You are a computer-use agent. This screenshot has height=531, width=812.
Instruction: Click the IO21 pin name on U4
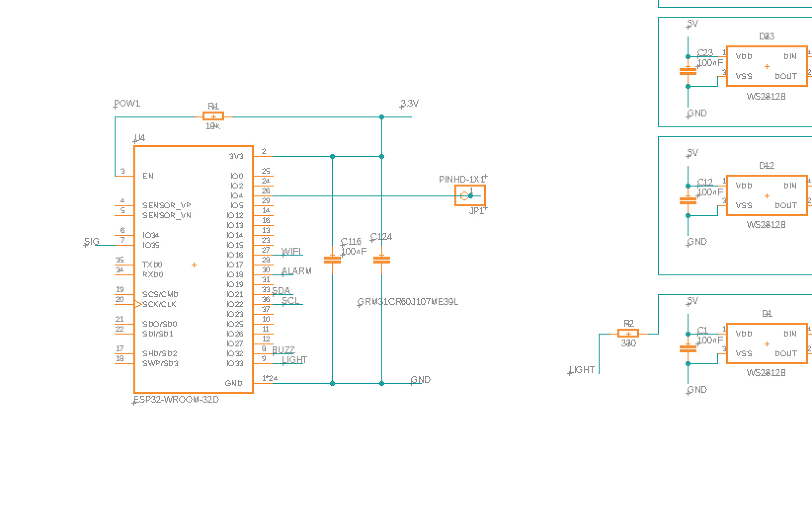click(235, 295)
